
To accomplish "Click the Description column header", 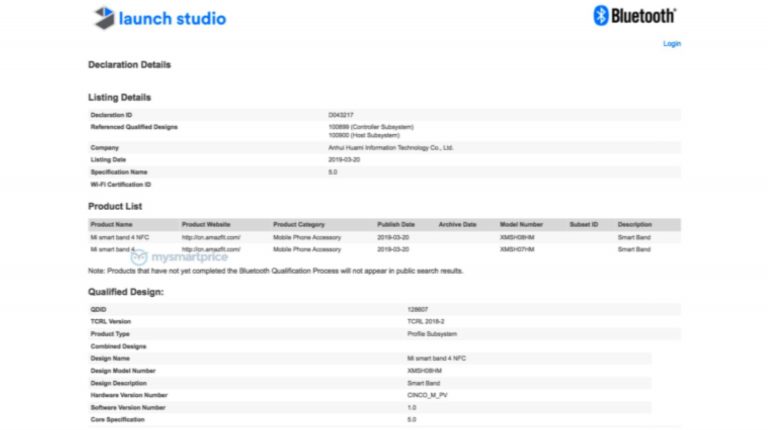I will coord(635,225).
